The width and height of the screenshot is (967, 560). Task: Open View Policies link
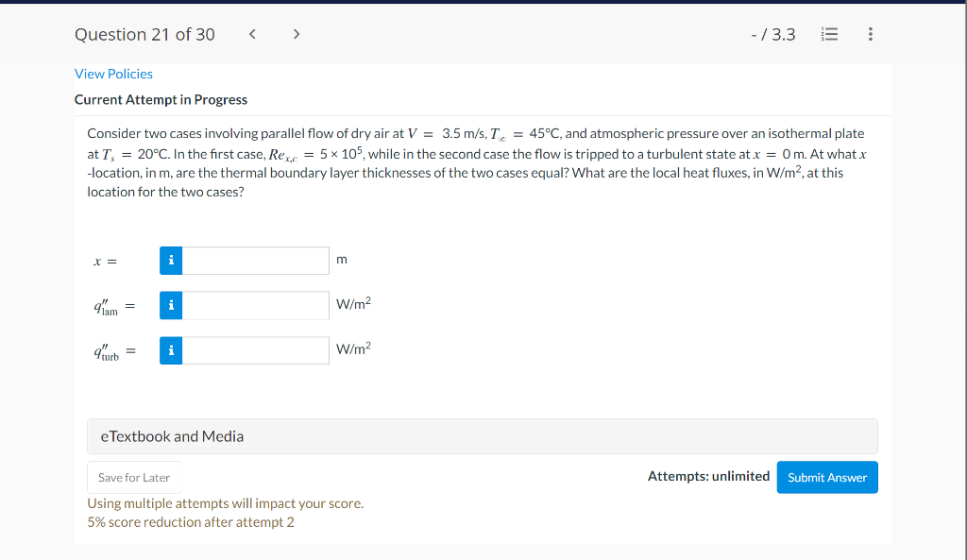pyautogui.click(x=113, y=74)
